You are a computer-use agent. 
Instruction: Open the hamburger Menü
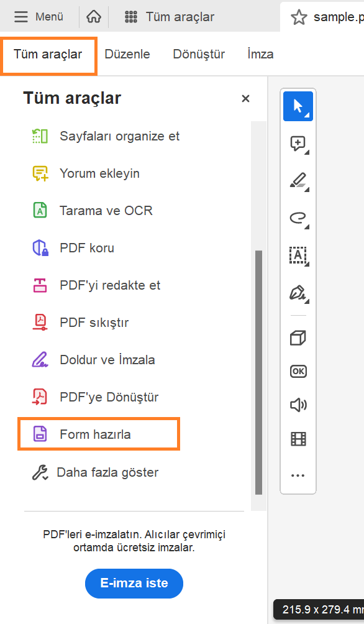[x=39, y=17]
